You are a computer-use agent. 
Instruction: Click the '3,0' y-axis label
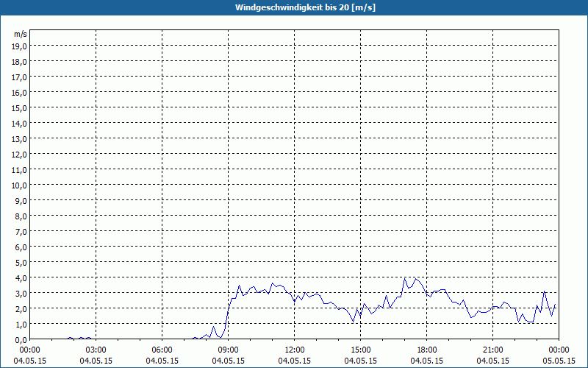[x=21, y=293]
